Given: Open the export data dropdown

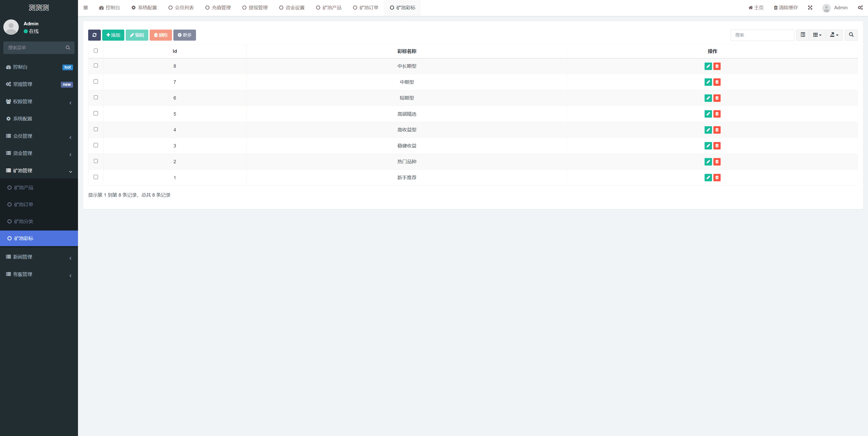Looking at the screenshot, I should pyautogui.click(x=834, y=35).
